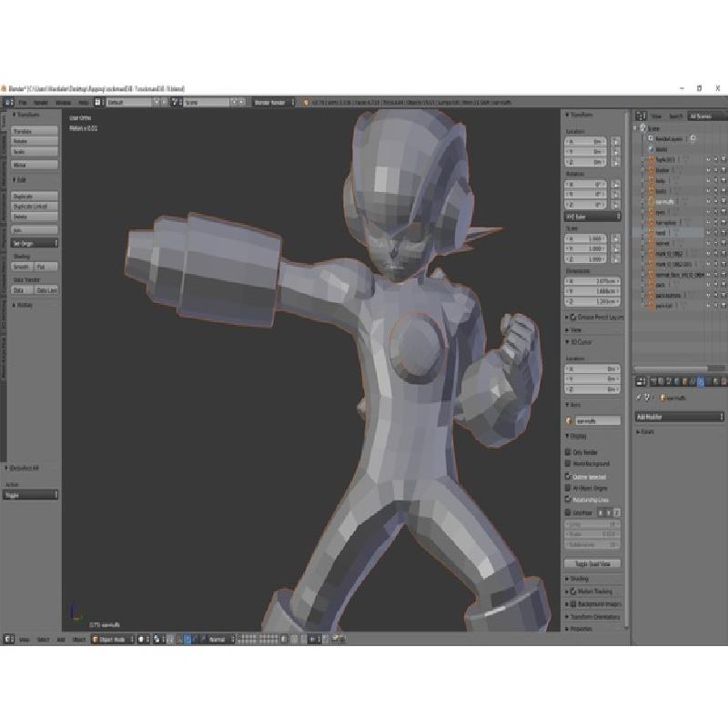Open the Window menu
The image size is (728, 728).
pos(63,103)
